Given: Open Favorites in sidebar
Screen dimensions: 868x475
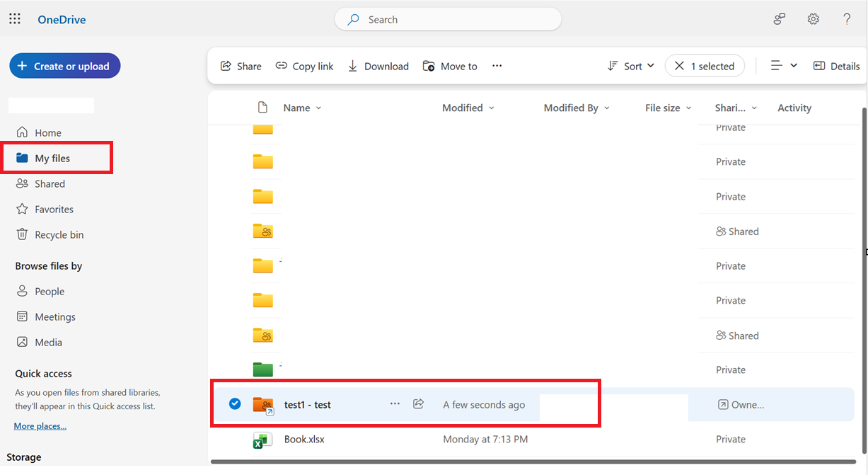Looking at the screenshot, I should pos(45,209).
